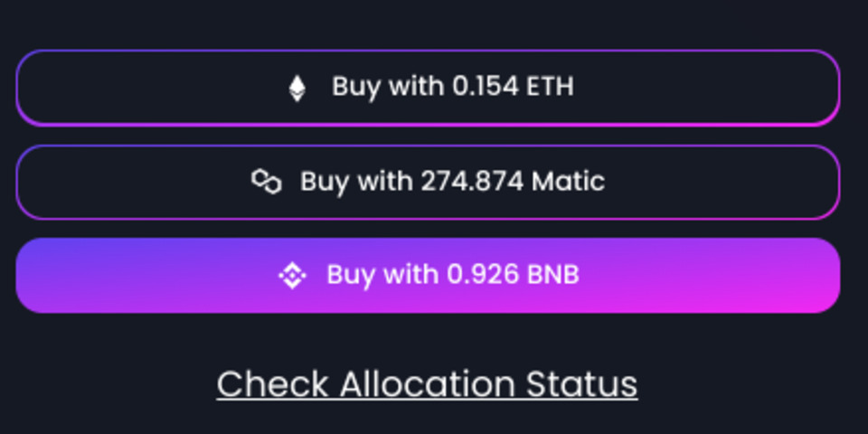
Task: Click the Binance BNB logo icon
Action: [292, 275]
